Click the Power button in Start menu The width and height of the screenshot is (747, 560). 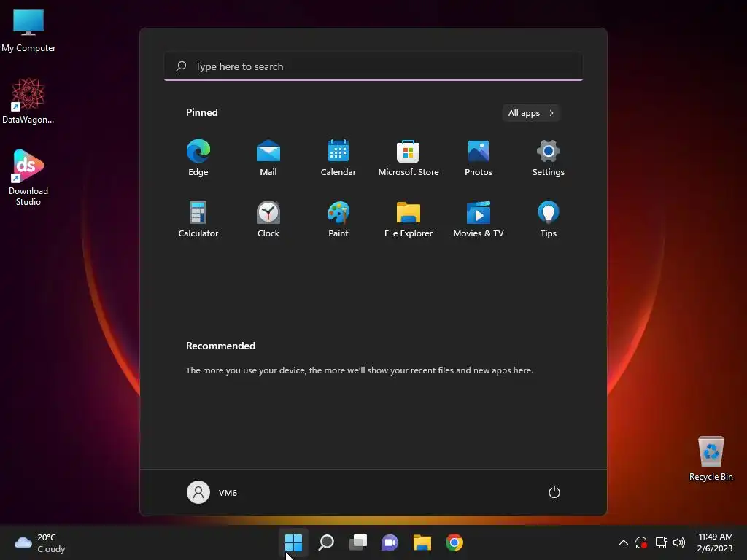click(554, 492)
